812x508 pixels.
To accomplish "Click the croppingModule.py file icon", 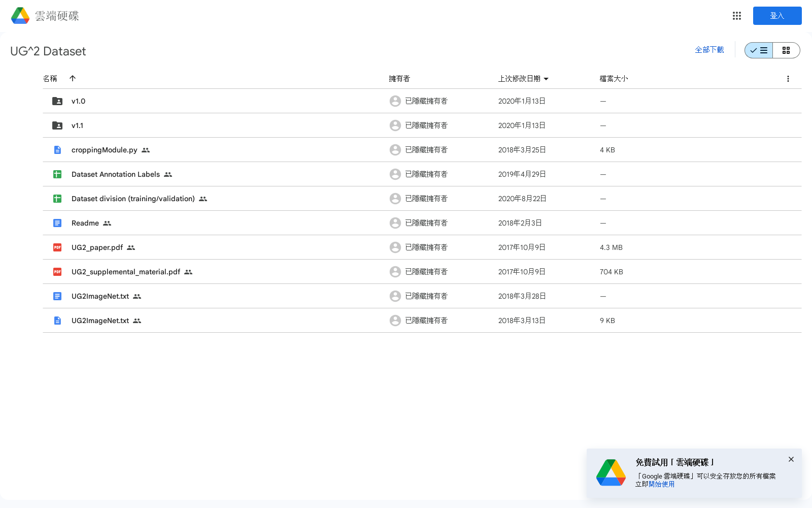I will coord(57,150).
